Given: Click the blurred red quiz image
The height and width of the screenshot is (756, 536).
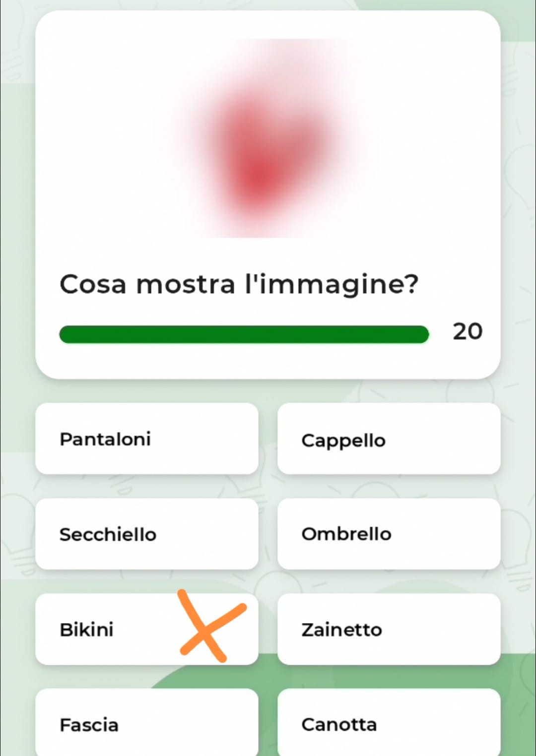Looking at the screenshot, I should click(268, 138).
